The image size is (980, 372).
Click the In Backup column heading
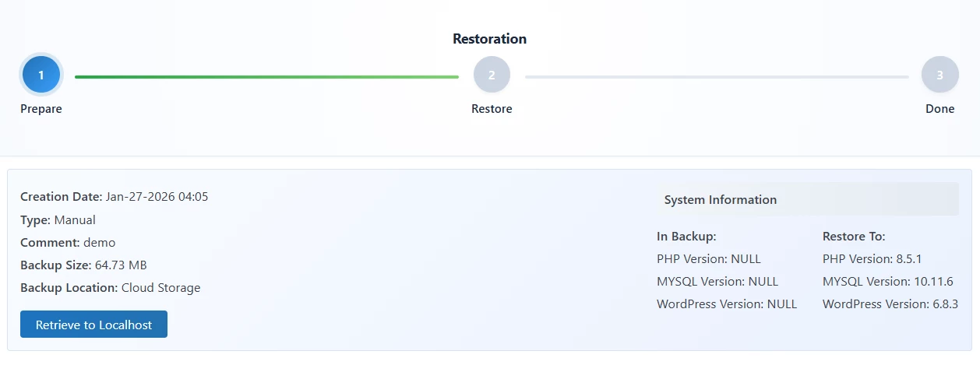pos(686,236)
